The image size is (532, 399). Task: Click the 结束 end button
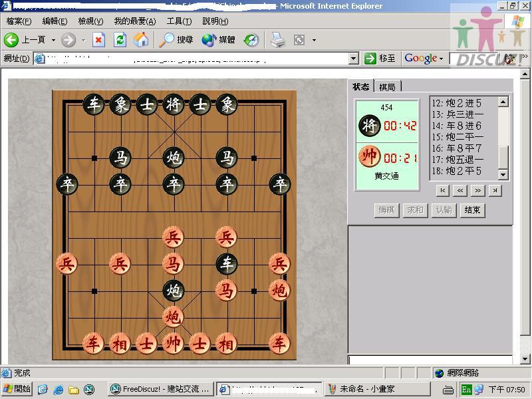point(472,210)
